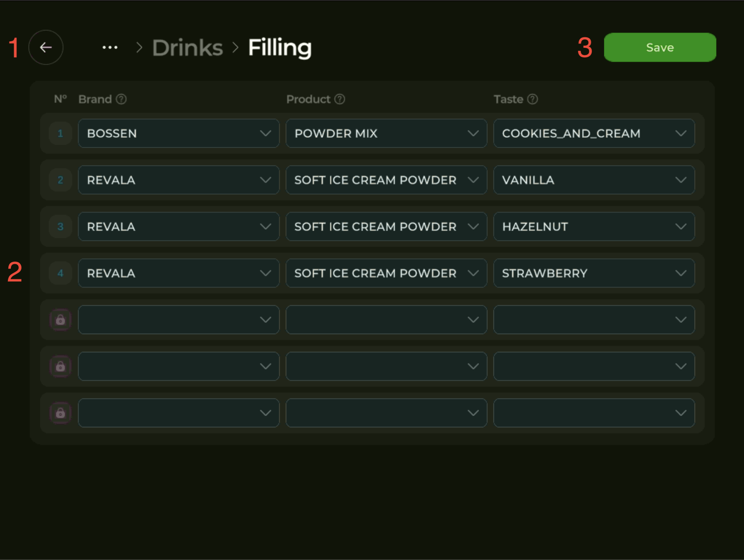Image resolution: width=744 pixels, height=560 pixels.
Task: Navigate to the Drinks breadcrumb
Action: click(x=187, y=48)
